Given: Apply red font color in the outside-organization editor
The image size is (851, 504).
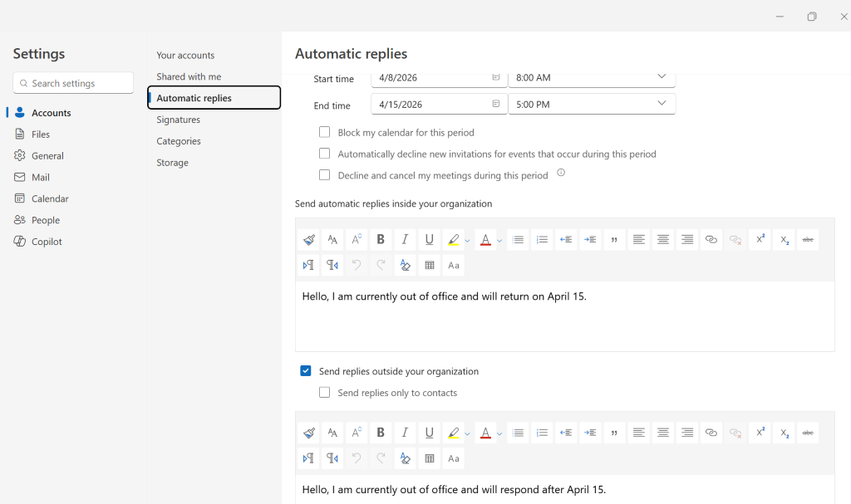Looking at the screenshot, I should click(485, 433).
